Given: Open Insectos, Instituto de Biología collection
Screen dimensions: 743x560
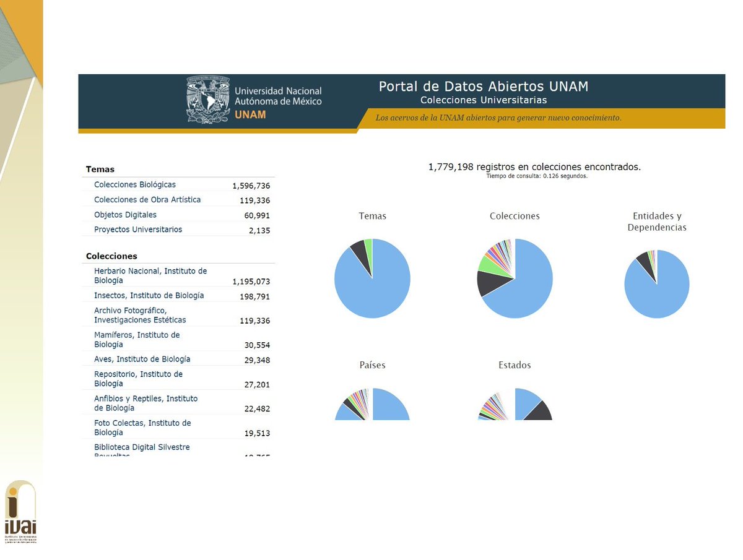Looking at the screenshot, I should coord(149,296).
